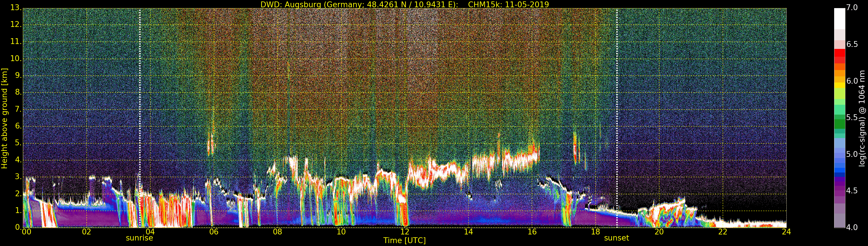
Task: Select the 18 tick on the time axis
Action: point(595,232)
